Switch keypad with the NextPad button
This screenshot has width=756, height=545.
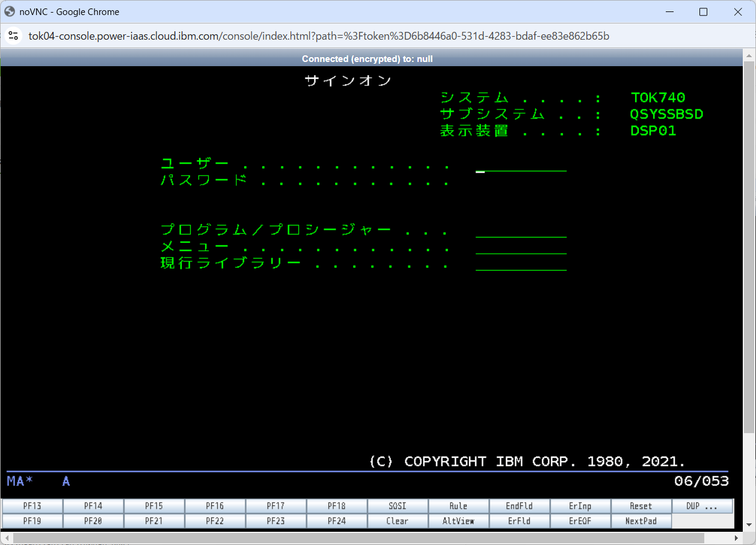tap(641, 521)
